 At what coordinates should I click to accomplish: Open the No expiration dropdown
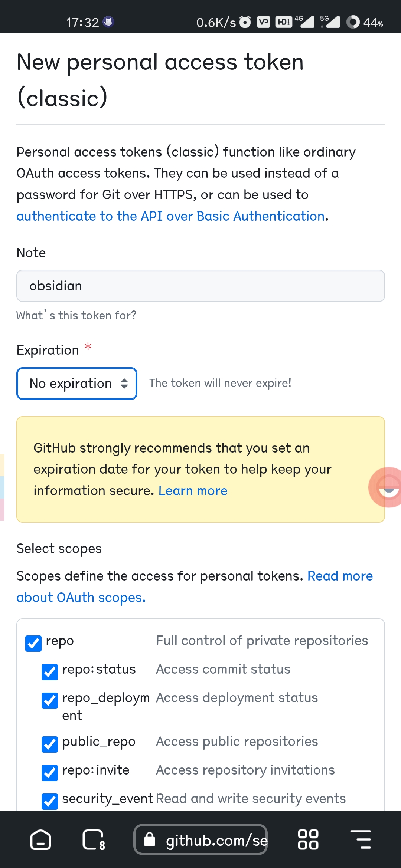tap(77, 384)
